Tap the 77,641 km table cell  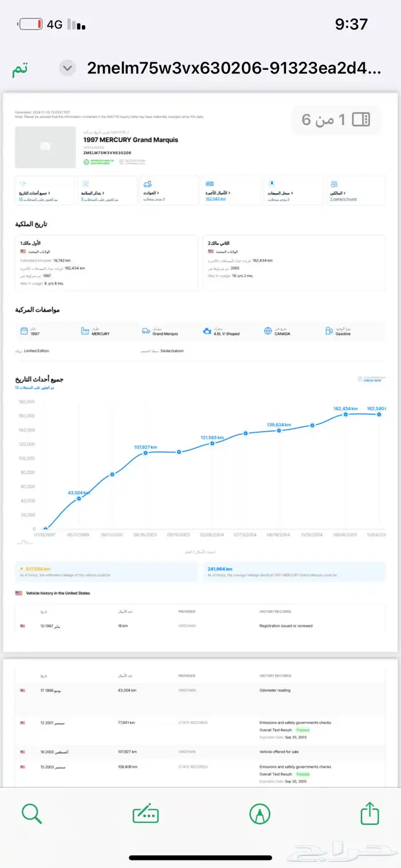coord(127,723)
